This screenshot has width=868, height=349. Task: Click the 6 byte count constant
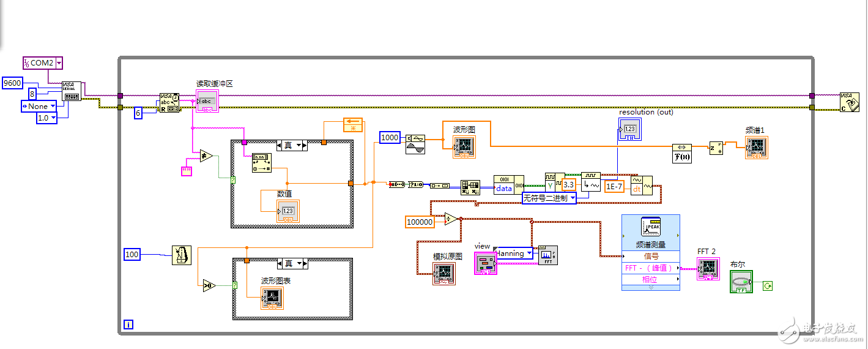[138, 113]
